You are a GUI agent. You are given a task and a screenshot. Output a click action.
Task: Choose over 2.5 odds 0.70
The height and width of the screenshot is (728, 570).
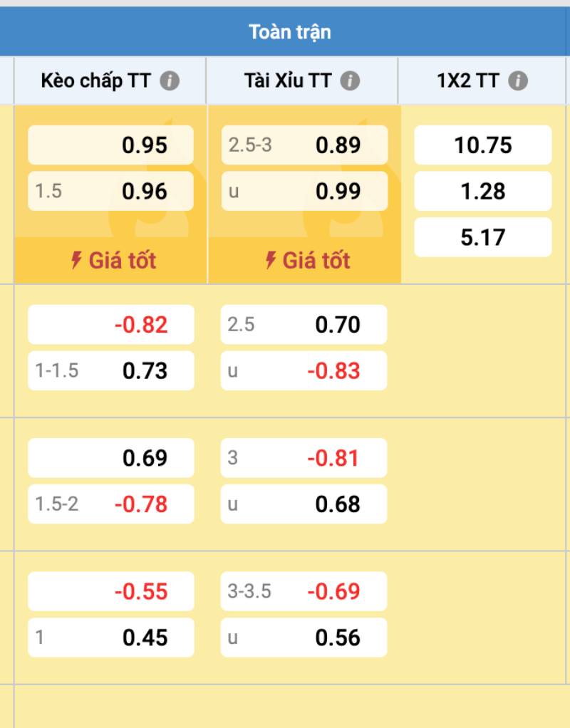point(304,325)
